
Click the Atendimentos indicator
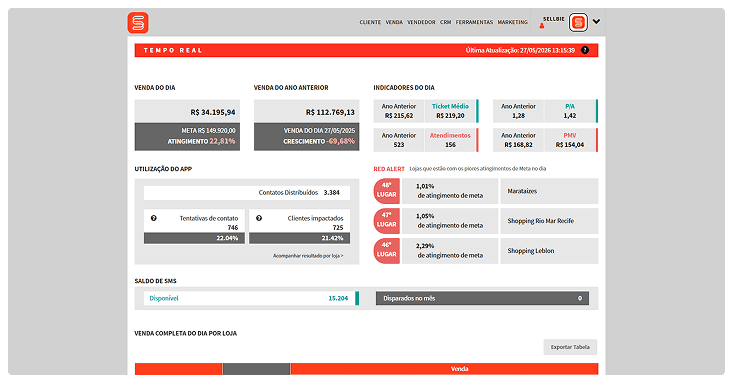[450, 140]
